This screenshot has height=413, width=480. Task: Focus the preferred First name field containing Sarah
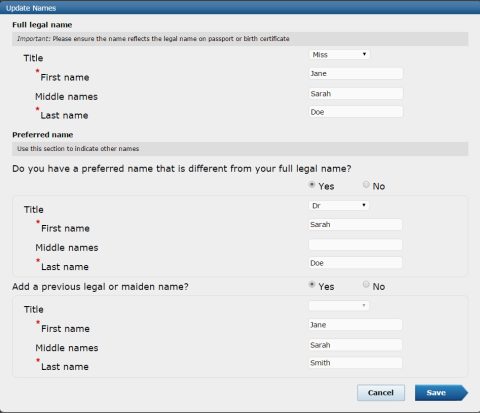click(355, 224)
